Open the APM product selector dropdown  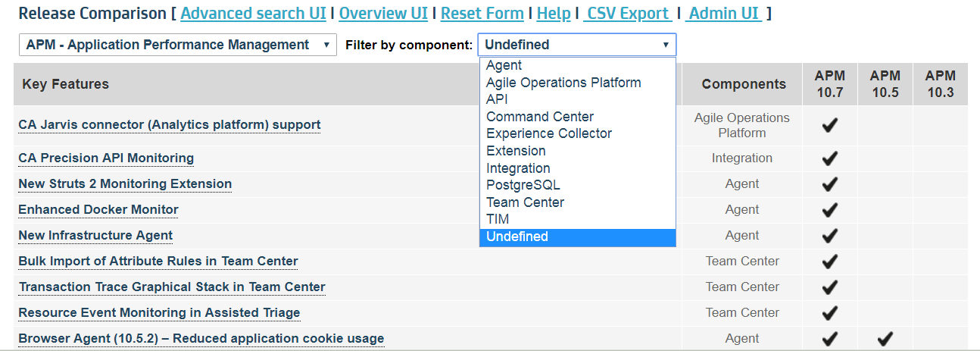(178, 45)
